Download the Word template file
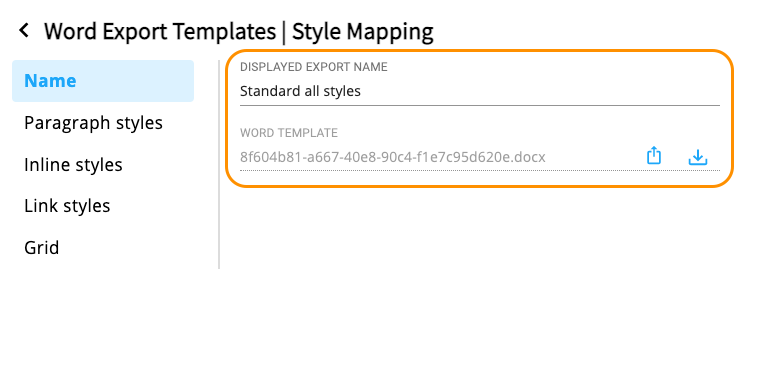782x391 pixels. click(698, 157)
